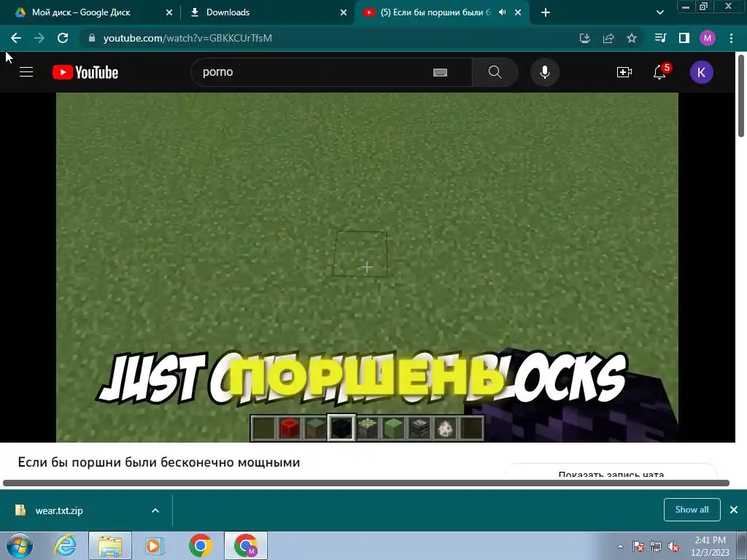This screenshot has height=560, width=747.
Task: Open Windows Media Player from taskbar
Action: point(154,545)
